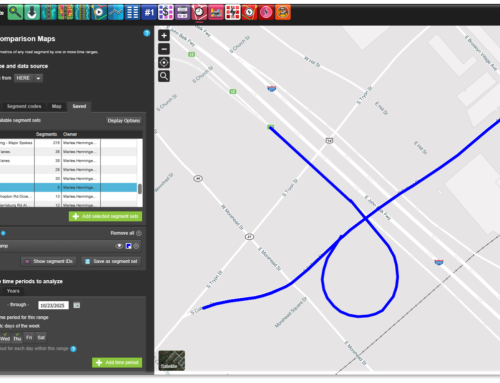Open the green magnifier explorer tool
Image resolution: width=500 pixels, height=383 pixels.
coord(15,13)
